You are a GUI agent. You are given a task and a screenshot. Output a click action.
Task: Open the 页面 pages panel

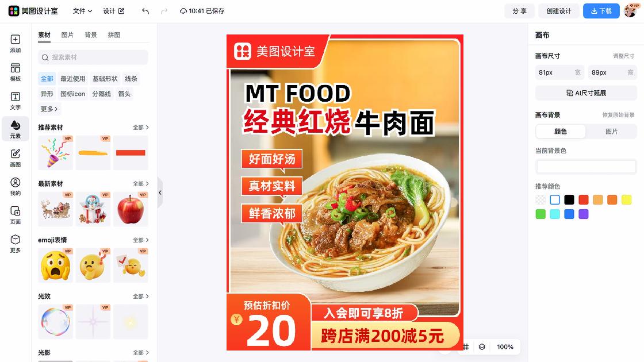point(15,215)
